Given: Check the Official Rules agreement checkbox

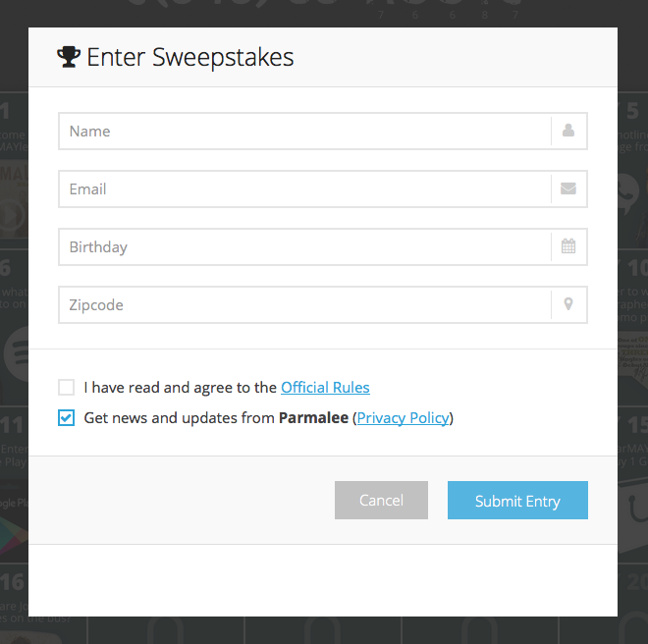Looking at the screenshot, I should 66,388.
